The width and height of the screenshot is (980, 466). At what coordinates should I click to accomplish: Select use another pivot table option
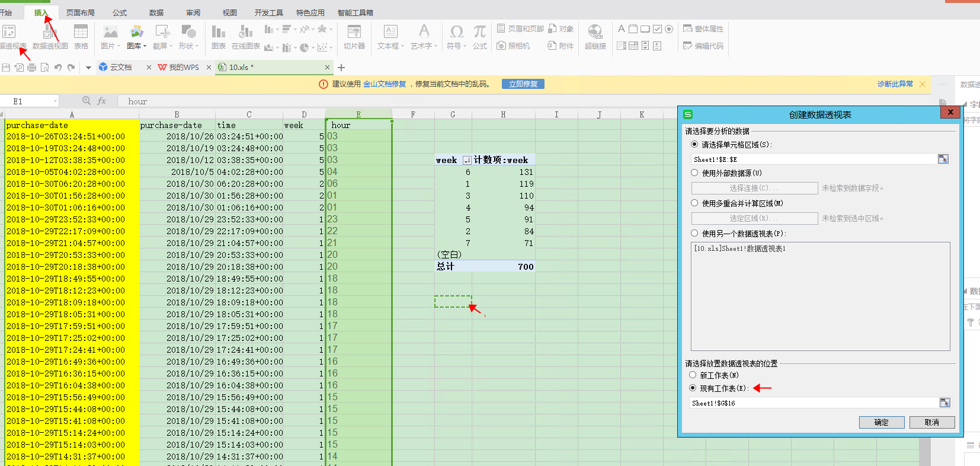[694, 233]
